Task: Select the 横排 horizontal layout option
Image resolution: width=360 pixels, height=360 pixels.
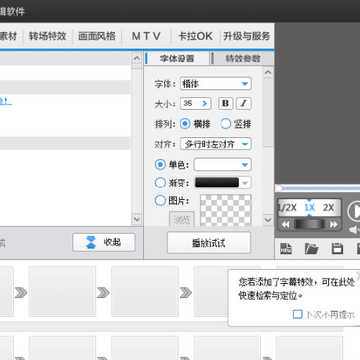Action: point(185,124)
